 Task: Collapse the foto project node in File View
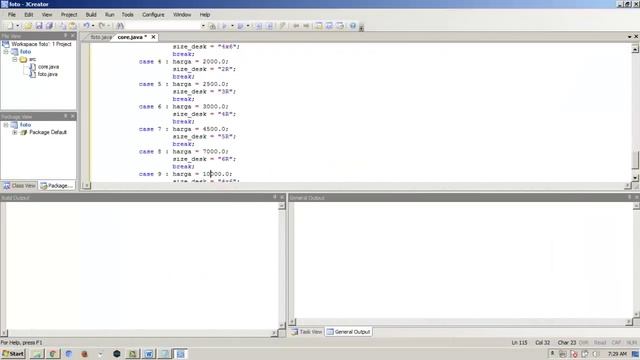pyautogui.click(x=6, y=52)
